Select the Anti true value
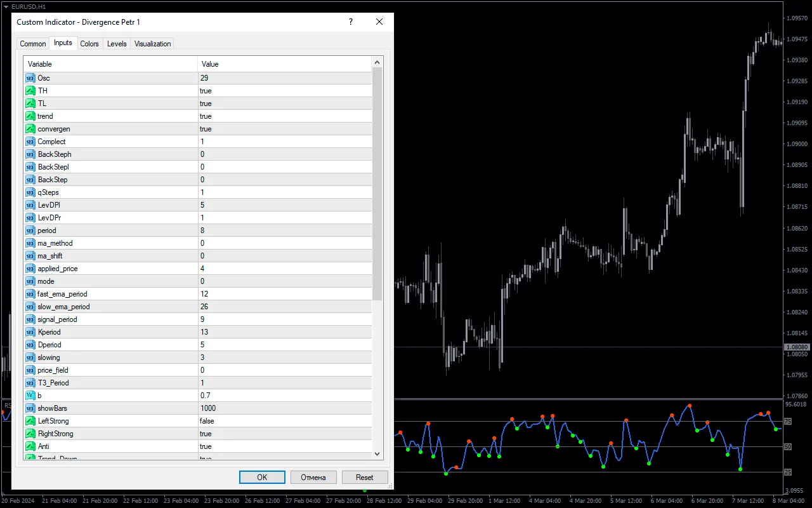This screenshot has height=508, width=812. click(x=284, y=446)
